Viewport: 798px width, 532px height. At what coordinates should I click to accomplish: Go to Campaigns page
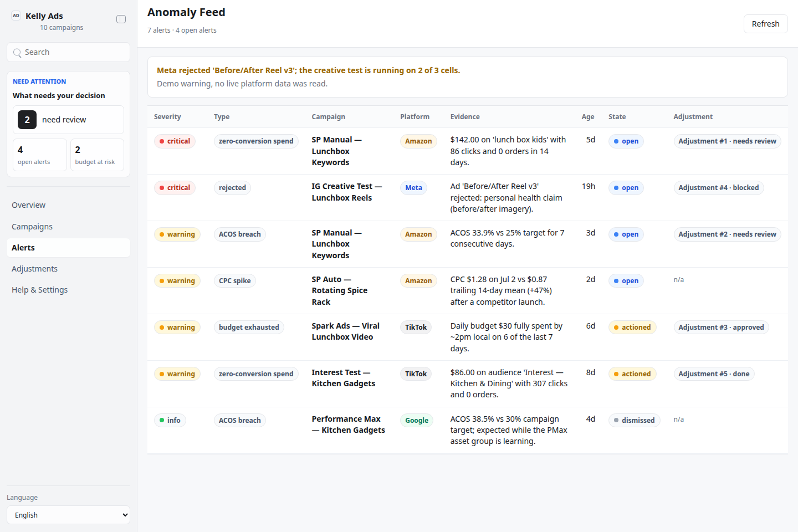68,227
